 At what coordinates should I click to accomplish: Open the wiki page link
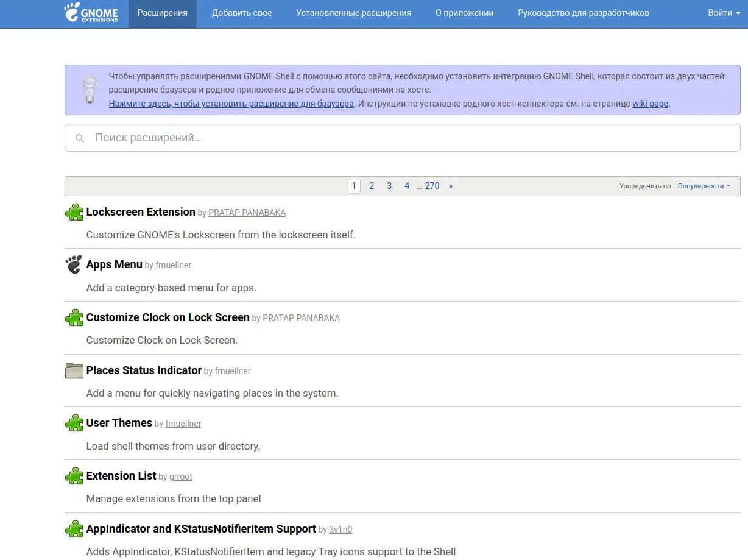tap(650, 104)
